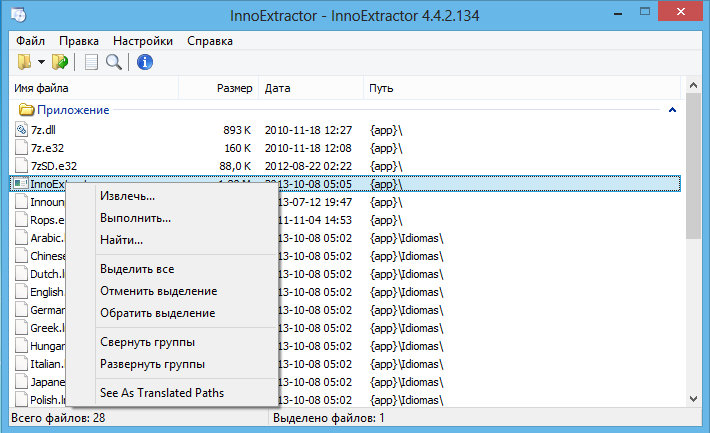Collapse the Приложение group chevron
This screenshot has width=710, height=433.
[672, 110]
